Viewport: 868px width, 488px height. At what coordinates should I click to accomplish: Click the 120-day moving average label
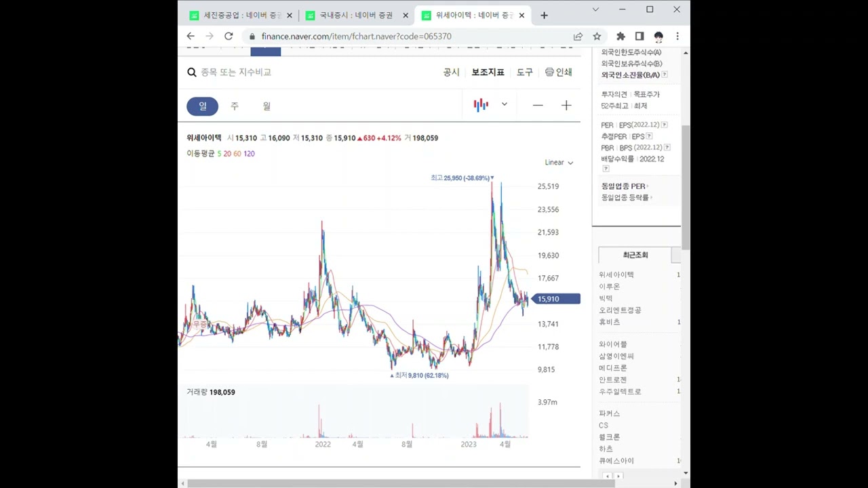[249, 153]
